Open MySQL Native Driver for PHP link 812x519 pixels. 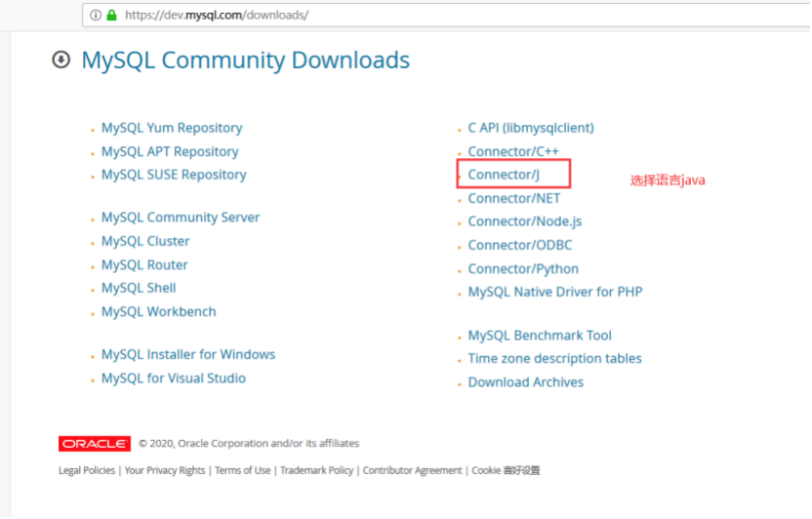point(555,293)
